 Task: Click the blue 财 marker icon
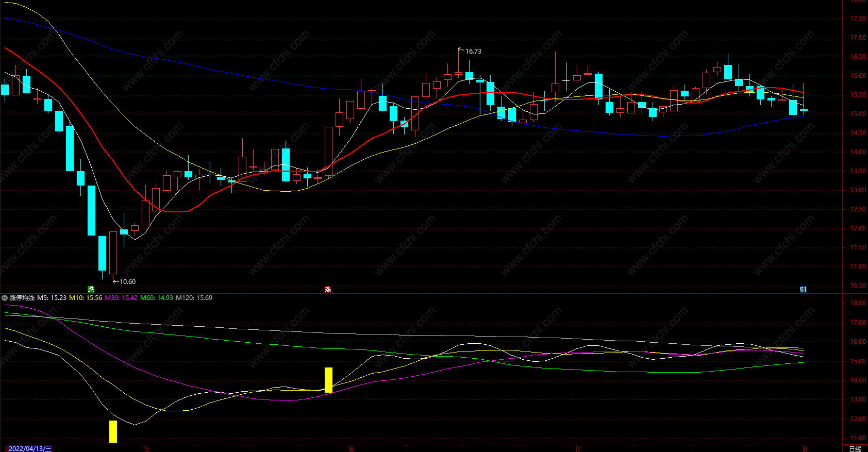pos(803,290)
